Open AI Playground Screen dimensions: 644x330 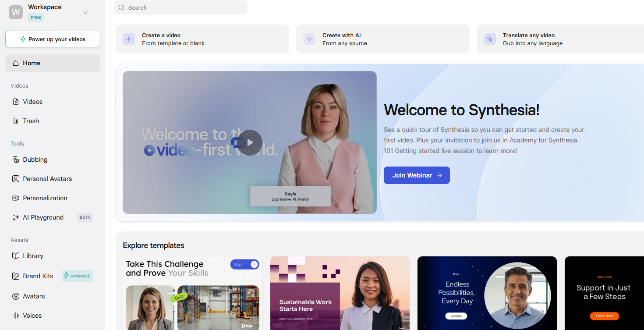[53, 217]
